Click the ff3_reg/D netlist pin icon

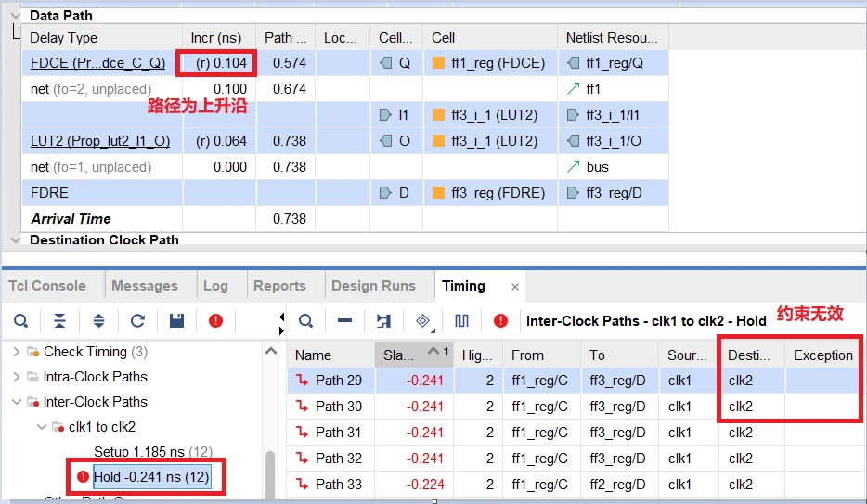point(574,193)
